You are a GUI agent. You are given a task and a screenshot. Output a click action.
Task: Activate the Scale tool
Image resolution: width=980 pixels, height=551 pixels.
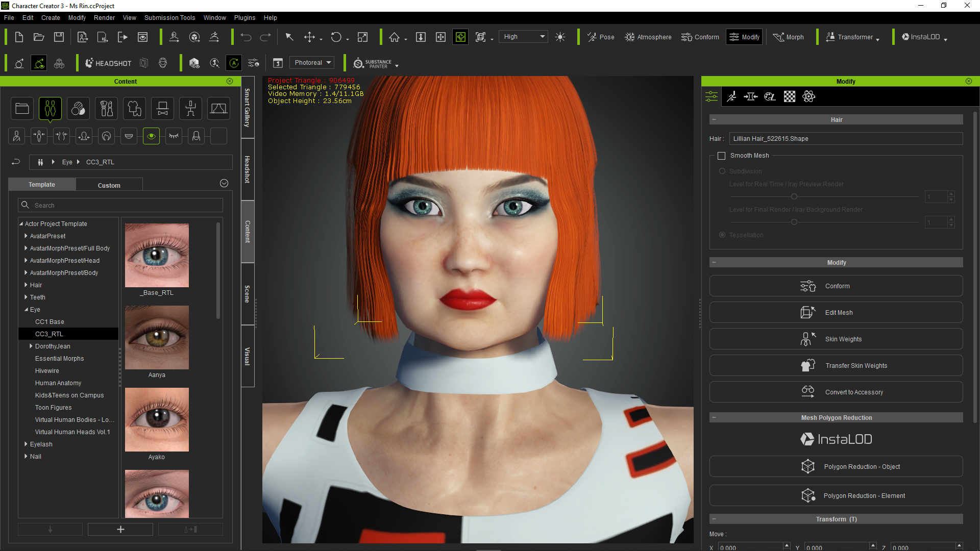(362, 37)
